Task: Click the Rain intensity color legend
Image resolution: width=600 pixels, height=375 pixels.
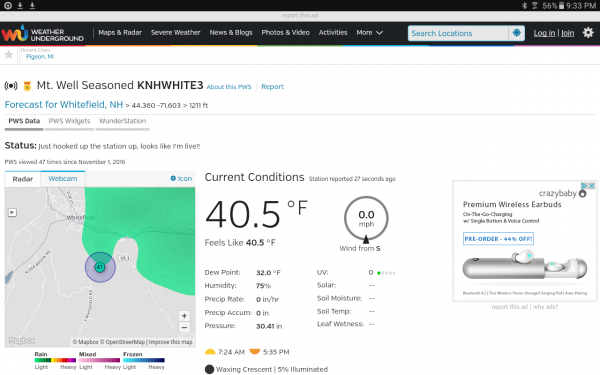Action: pyautogui.click(x=55, y=360)
